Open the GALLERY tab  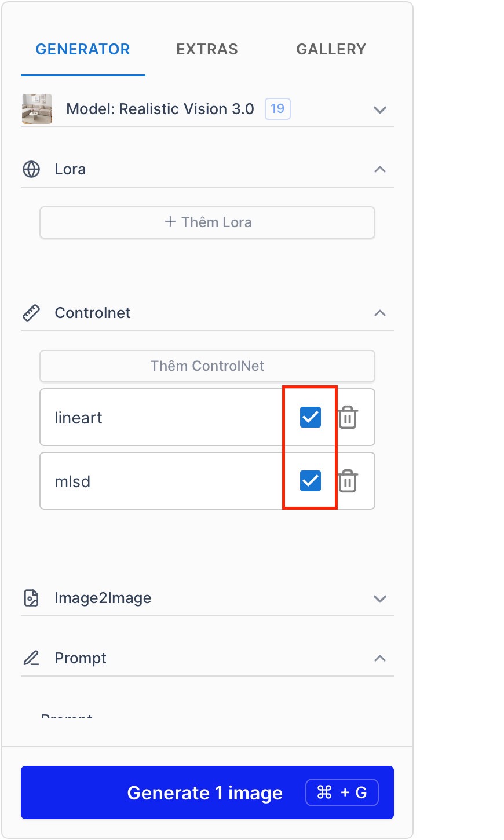pyautogui.click(x=331, y=49)
